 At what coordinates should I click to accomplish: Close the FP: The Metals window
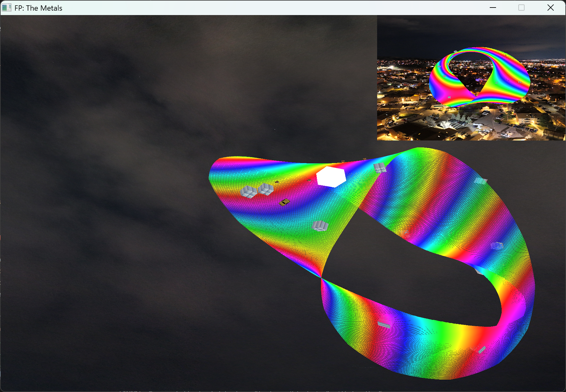551,8
